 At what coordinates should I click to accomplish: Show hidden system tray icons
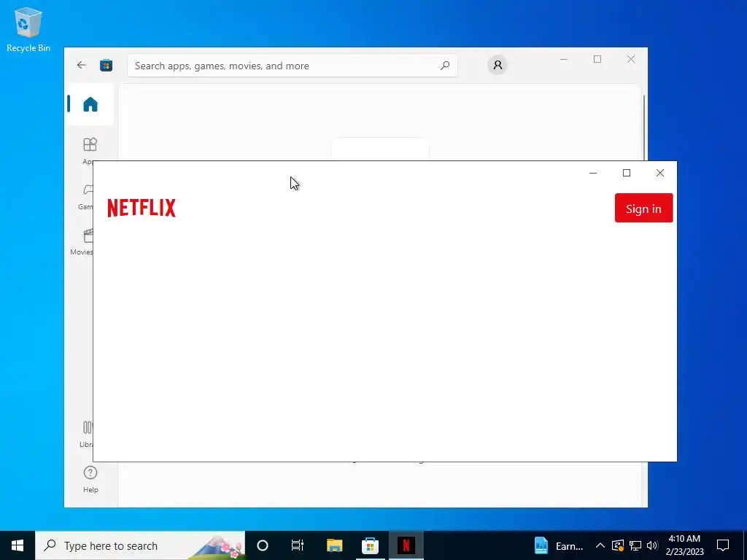600,545
